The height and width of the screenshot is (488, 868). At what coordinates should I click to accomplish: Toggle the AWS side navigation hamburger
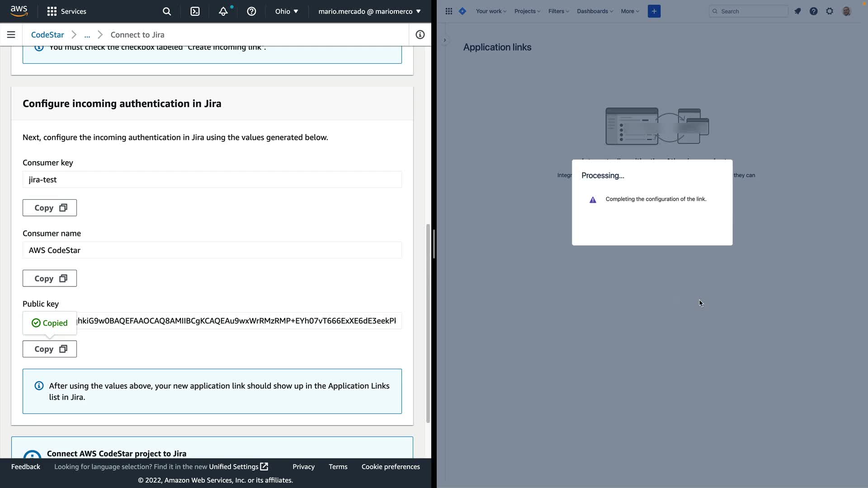[11, 35]
